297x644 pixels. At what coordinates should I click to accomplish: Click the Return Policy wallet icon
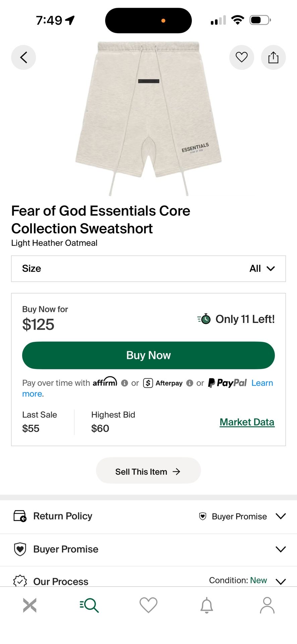(20, 516)
